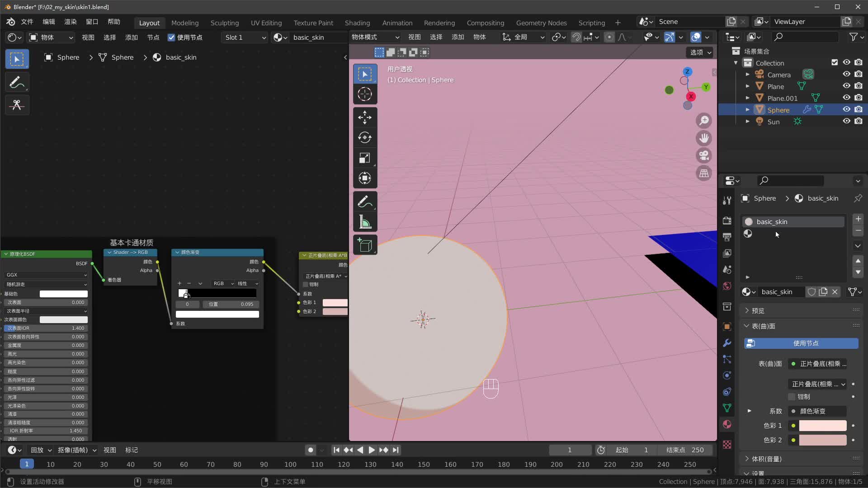
Task: Select basic_skin material slot in list
Action: tap(793, 222)
